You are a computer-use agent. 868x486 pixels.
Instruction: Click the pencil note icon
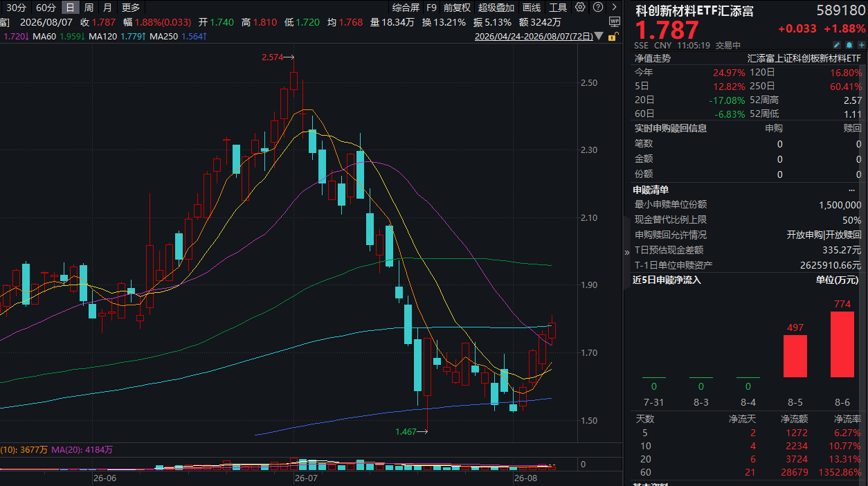[x=836, y=44]
